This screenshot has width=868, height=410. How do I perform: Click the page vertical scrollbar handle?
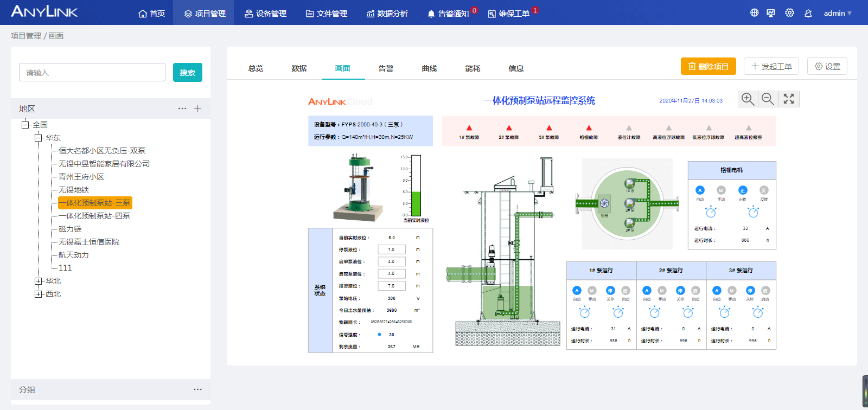(x=865, y=391)
